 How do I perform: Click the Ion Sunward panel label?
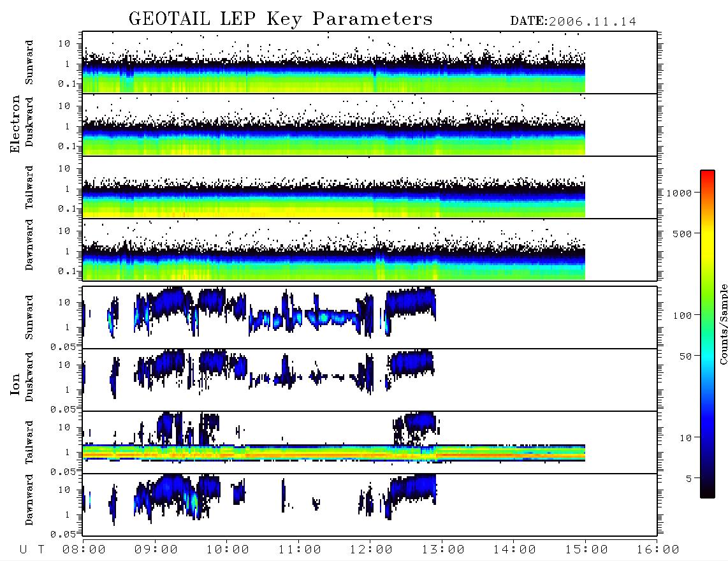(x=29, y=317)
